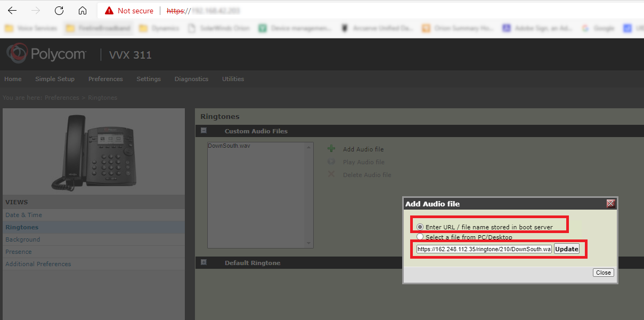This screenshot has width=644, height=320.
Task: Click the VVX 311 model title
Action: coord(131,55)
